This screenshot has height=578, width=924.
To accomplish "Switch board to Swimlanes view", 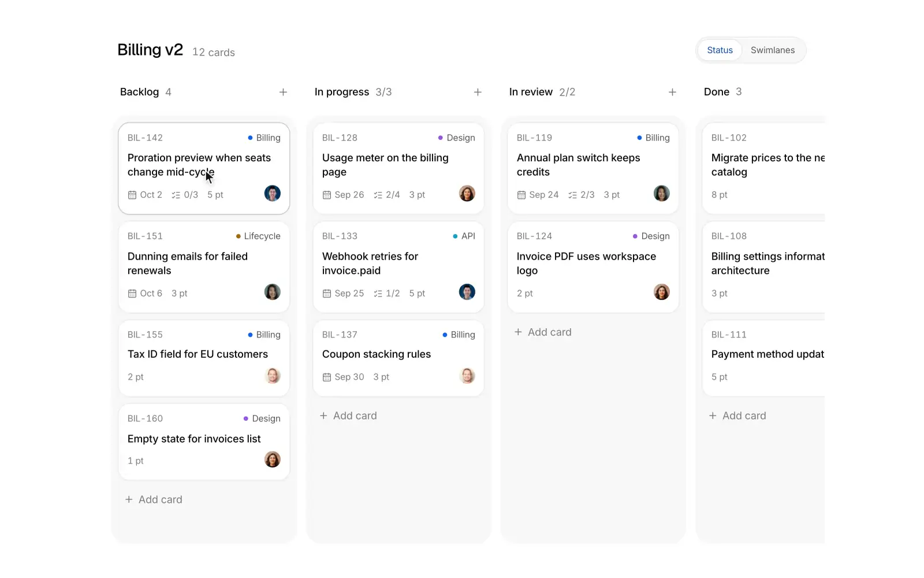I will 773,50.
